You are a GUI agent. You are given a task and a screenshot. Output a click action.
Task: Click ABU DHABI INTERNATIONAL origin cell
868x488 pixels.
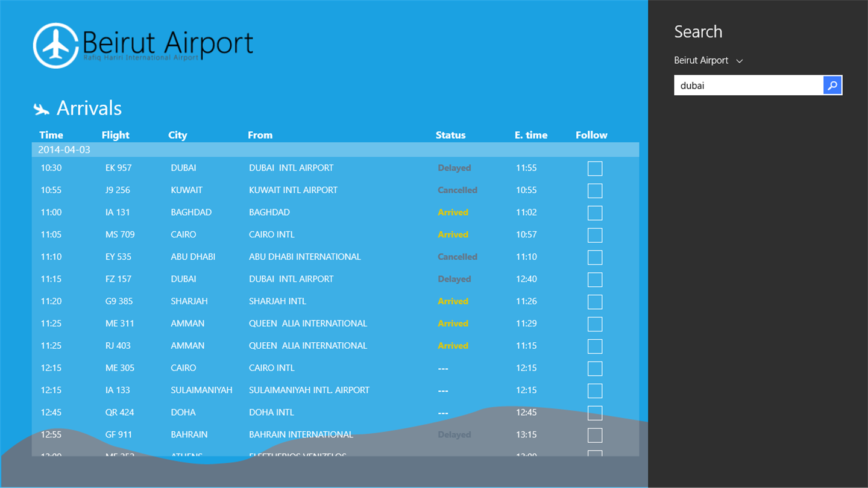[x=305, y=257]
